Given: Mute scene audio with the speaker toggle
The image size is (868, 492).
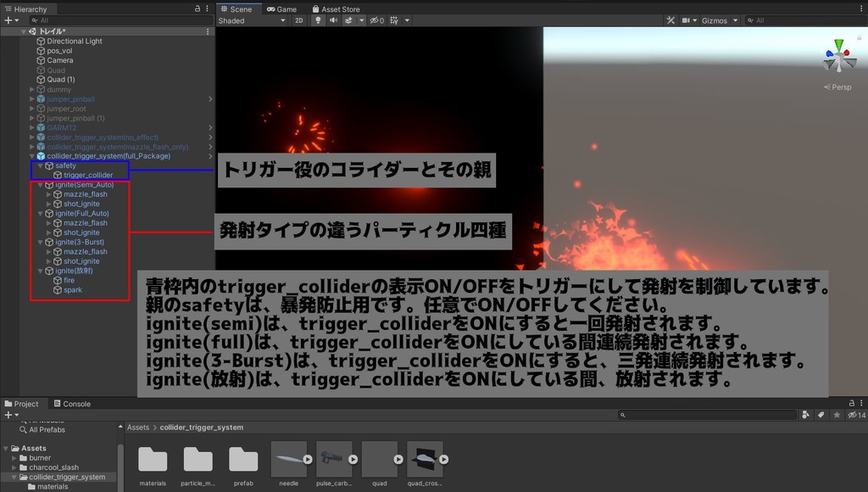Looking at the screenshot, I should (x=334, y=20).
